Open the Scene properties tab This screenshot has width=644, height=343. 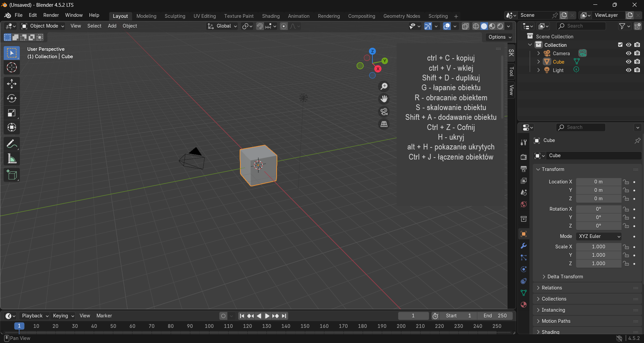click(524, 193)
